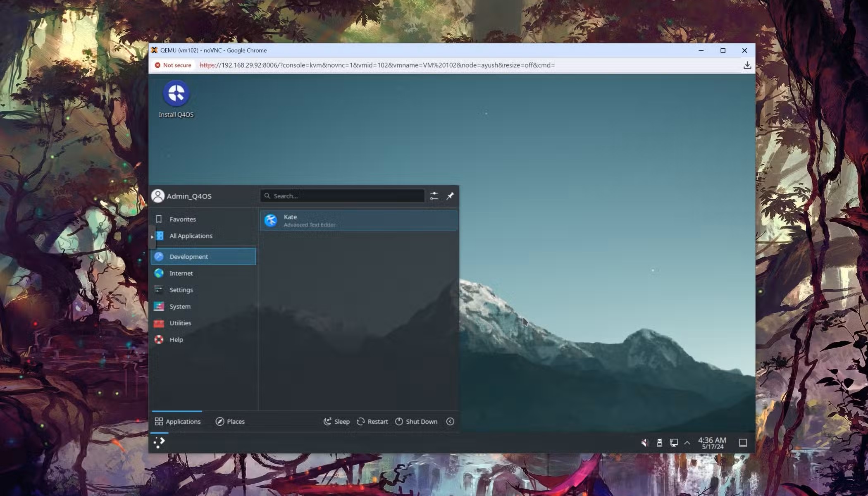The width and height of the screenshot is (868, 496).
Task: Expand hidden system tray icons arrow
Action: click(x=687, y=443)
